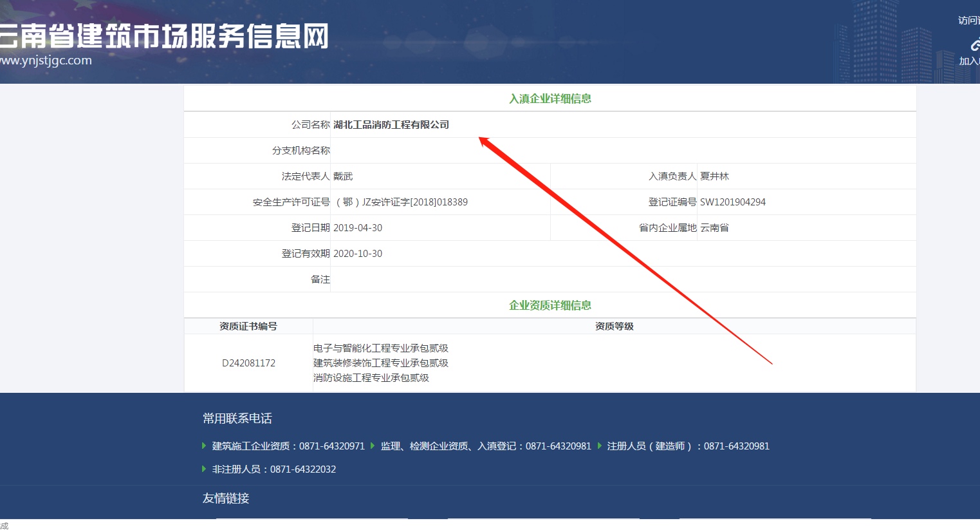
Task: Click the 注册人员(建造师) phone entry
Action: (x=689, y=446)
